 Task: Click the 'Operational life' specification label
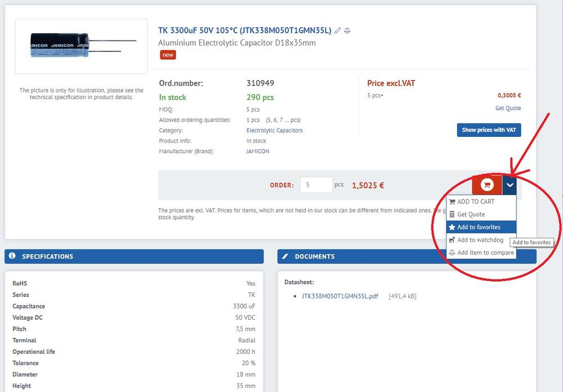[34, 352]
